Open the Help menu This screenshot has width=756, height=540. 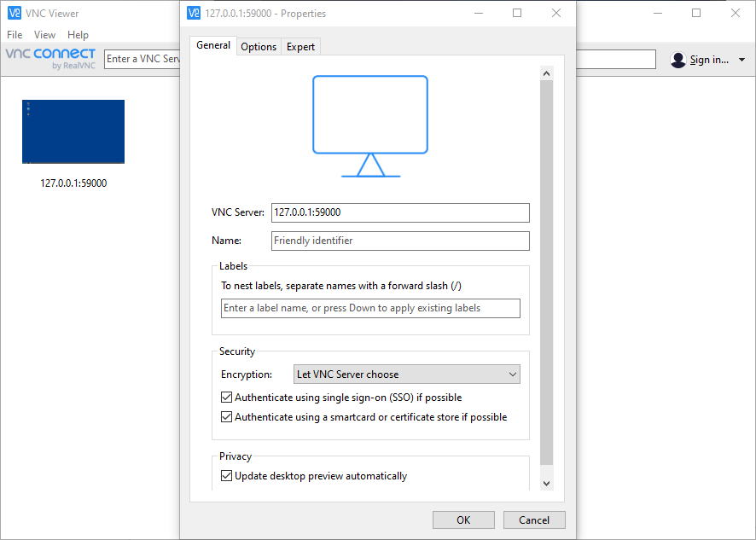pos(78,34)
